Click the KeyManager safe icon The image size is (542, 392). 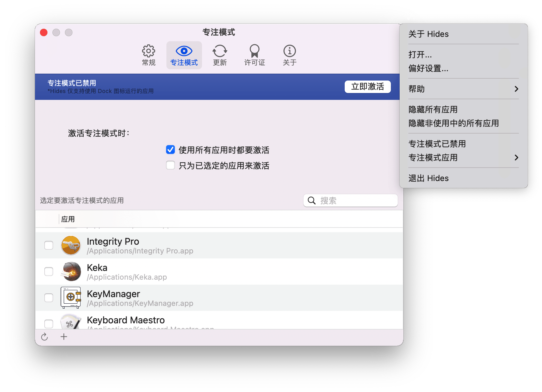tap(71, 298)
